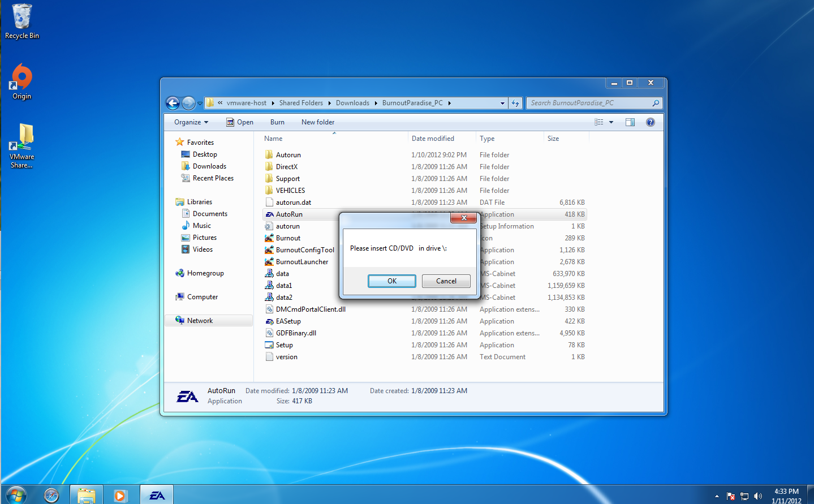Show hidden tray icons arrow
Image resolution: width=814 pixels, height=504 pixels.
(x=717, y=496)
